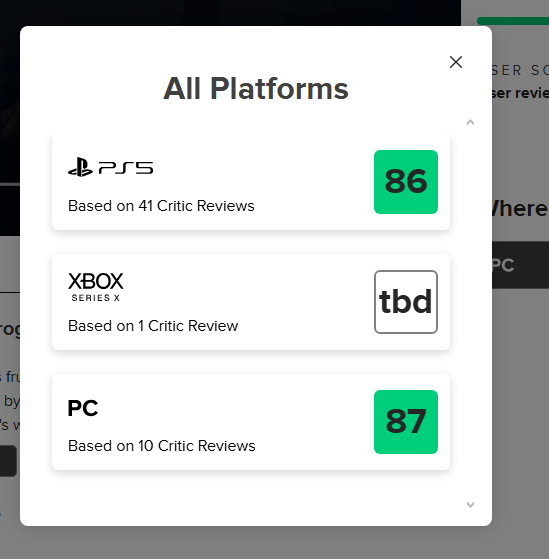Click the All Platforms heading

point(256,88)
